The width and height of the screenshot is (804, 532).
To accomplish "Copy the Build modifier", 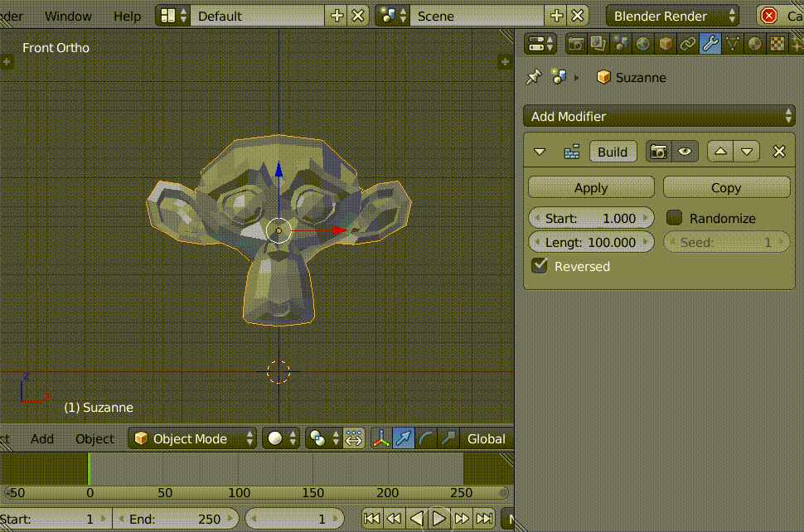I will (x=726, y=187).
